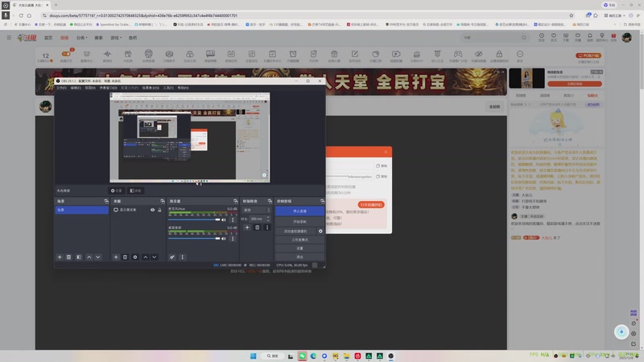Mute the Desktop Audio channel
Screen dimensions: 644x362
(x=224, y=238)
